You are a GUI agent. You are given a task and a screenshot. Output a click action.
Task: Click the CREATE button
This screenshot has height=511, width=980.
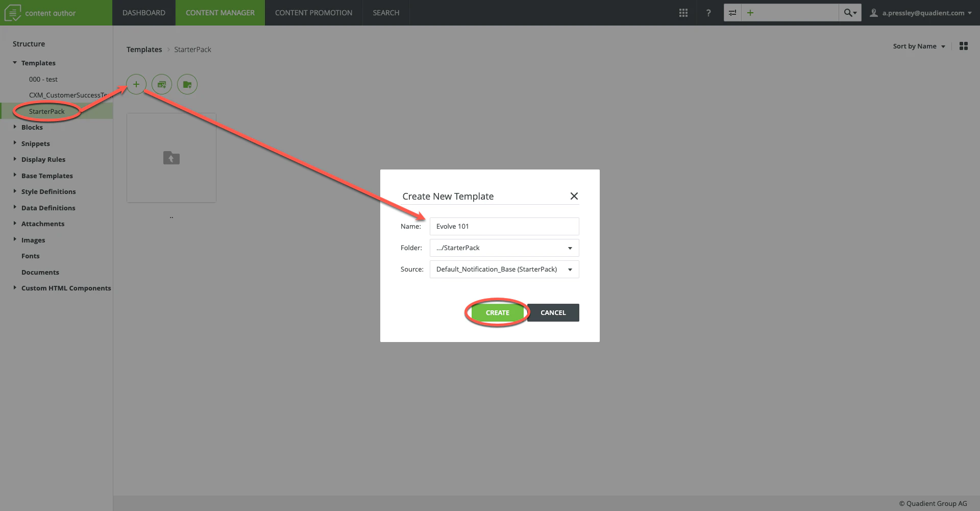coord(497,312)
